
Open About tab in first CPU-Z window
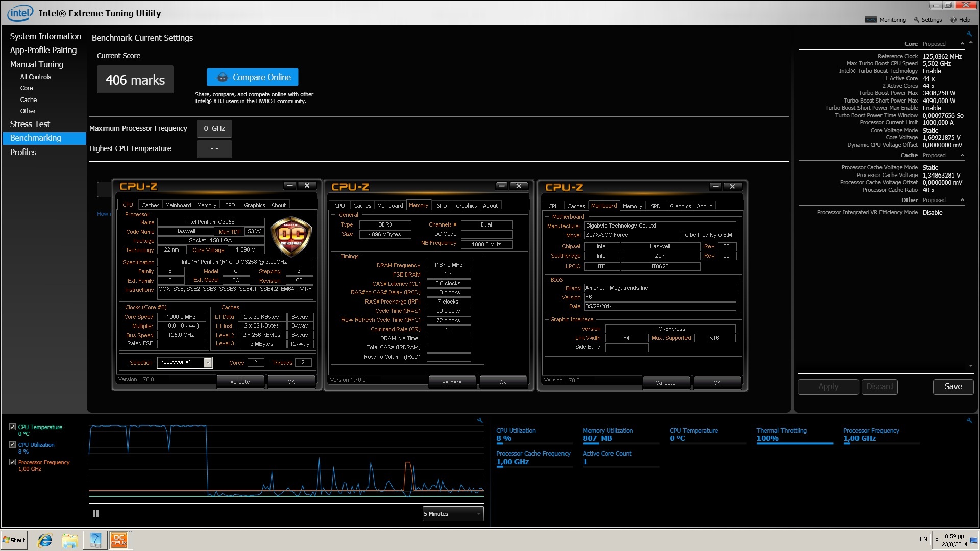click(x=279, y=205)
